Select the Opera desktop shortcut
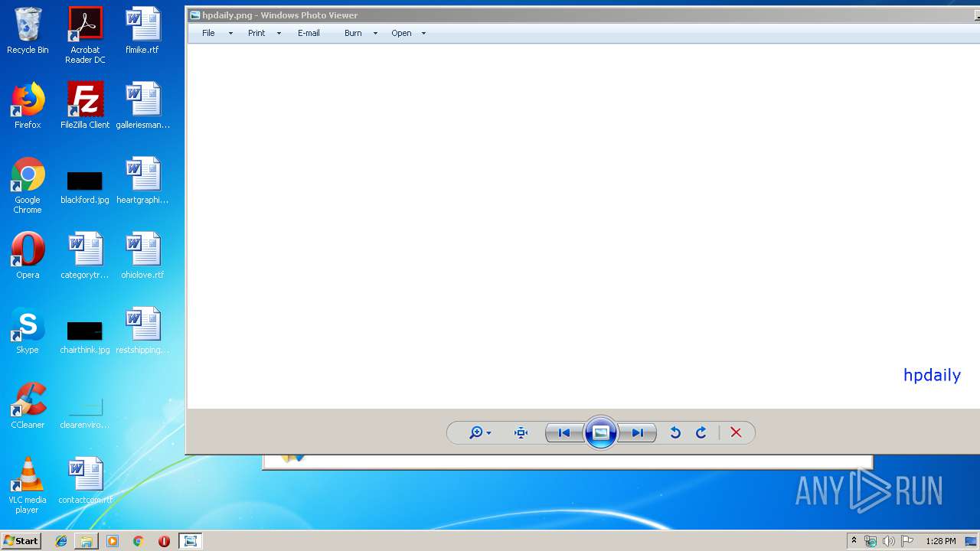This screenshot has width=980, height=551. coord(28,256)
